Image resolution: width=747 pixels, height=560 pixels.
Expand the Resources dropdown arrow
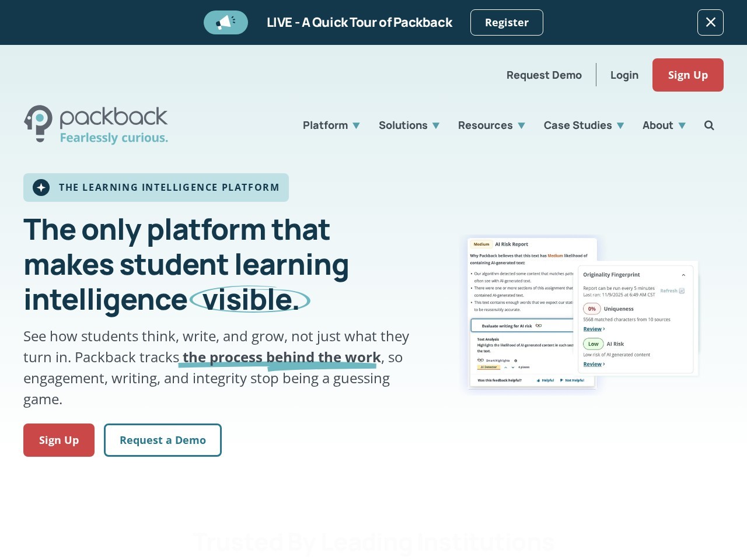tap(521, 125)
